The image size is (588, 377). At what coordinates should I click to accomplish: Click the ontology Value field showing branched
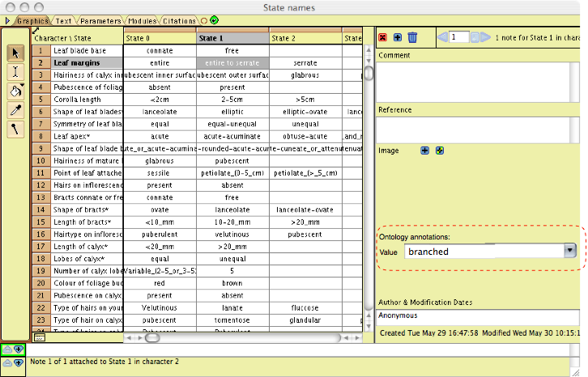484,251
